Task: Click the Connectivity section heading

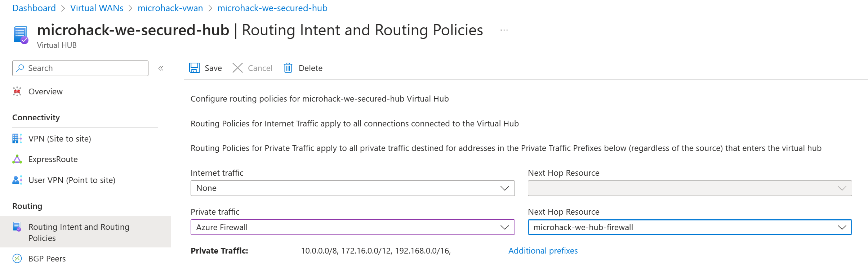Action: click(36, 117)
